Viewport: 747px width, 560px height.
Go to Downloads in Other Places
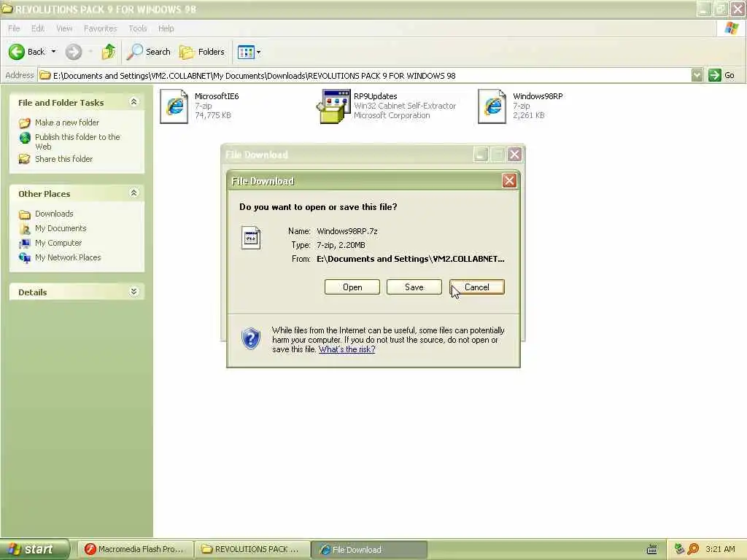coord(54,214)
